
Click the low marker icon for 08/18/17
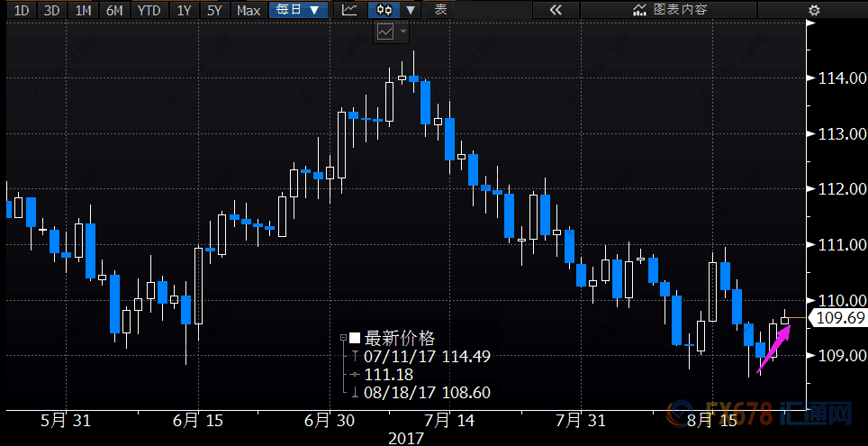356,393
